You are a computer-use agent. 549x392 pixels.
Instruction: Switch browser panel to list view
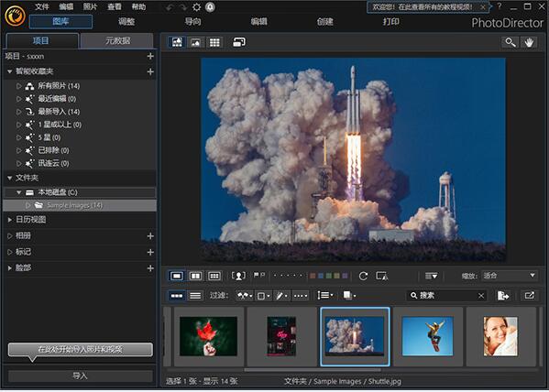(195, 296)
